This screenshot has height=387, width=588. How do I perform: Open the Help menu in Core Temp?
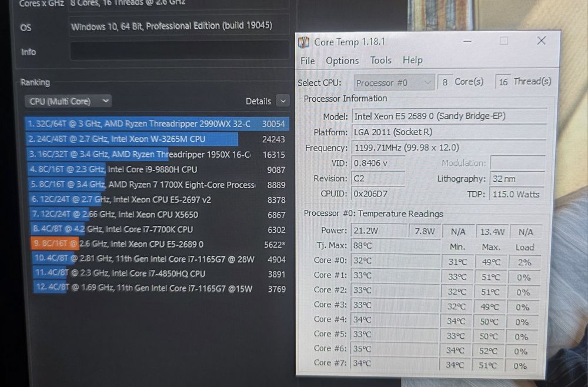tap(413, 60)
